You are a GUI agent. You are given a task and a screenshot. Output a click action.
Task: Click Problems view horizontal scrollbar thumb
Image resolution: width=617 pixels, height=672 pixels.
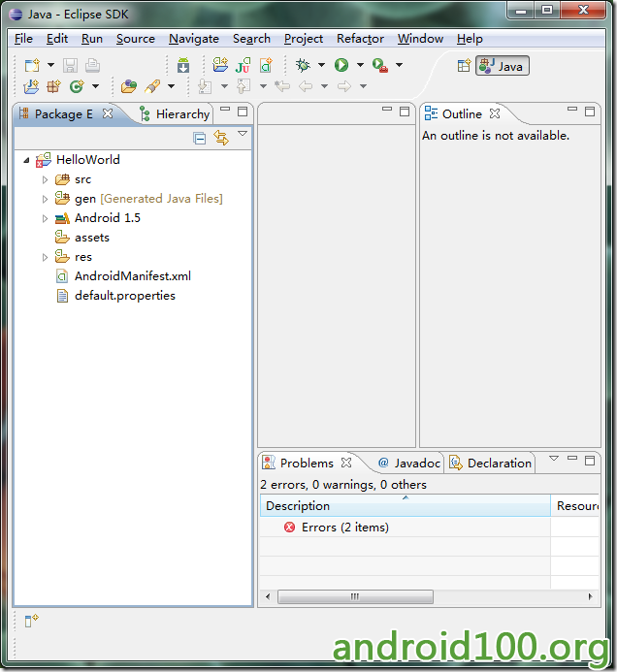[355, 596]
